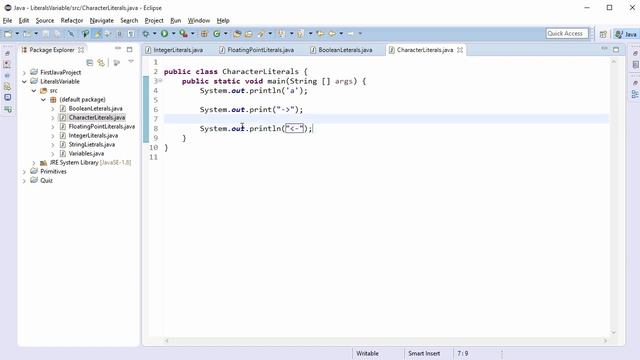The height and width of the screenshot is (360, 640).
Task: Open the Run configurations dropdown arrow
Action: (173, 34)
